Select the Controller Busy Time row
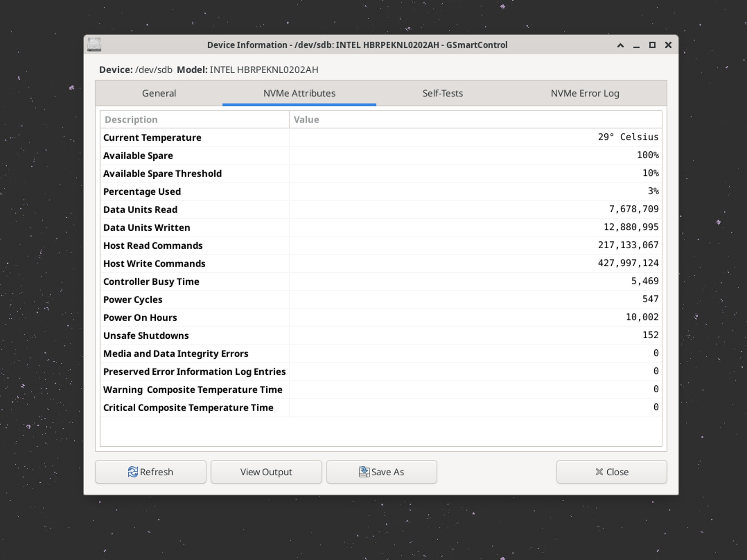747x560 pixels. 381,281
